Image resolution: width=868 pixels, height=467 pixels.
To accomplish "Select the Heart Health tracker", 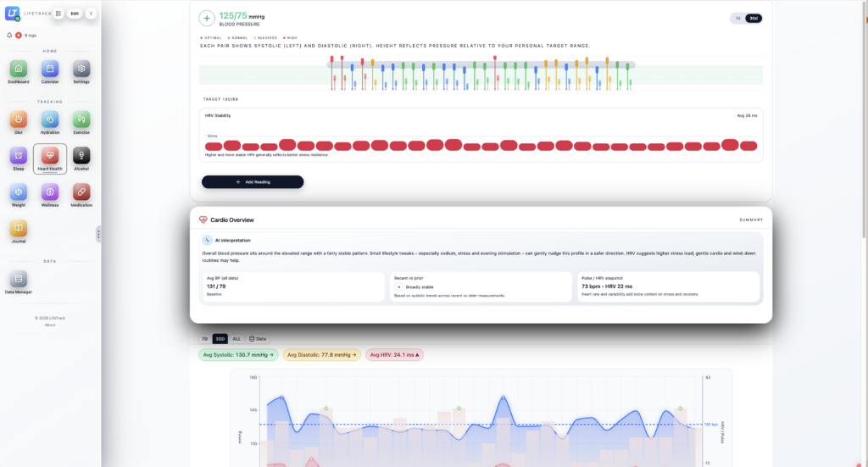I will tap(50, 158).
